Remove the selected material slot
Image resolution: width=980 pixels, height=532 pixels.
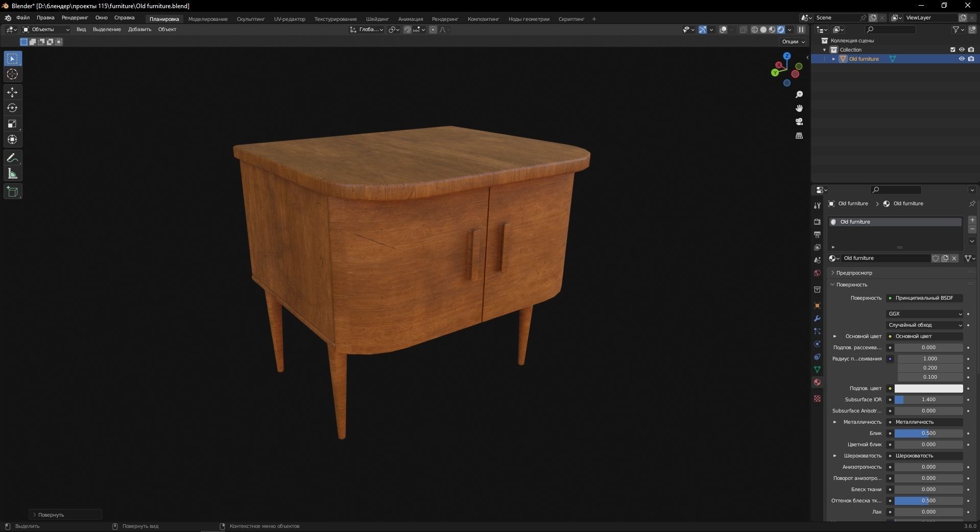[972, 229]
